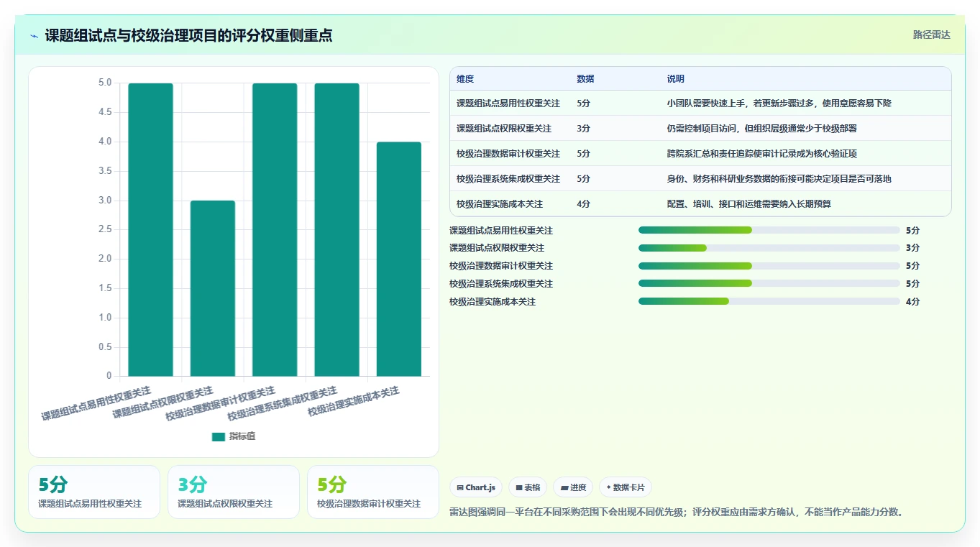Screen dimensions: 980x547
Task: Click the 维度 column header
Action: pos(465,79)
